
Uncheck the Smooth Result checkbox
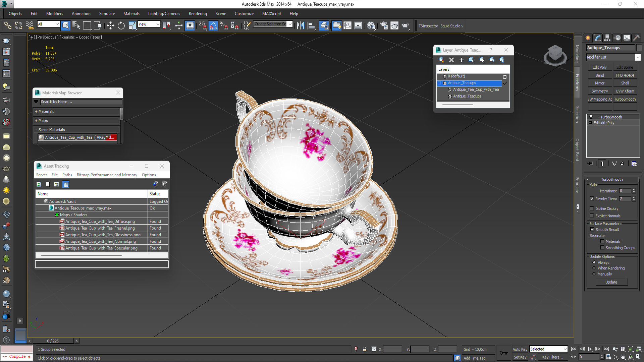pyautogui.click(x=592, y=229)
